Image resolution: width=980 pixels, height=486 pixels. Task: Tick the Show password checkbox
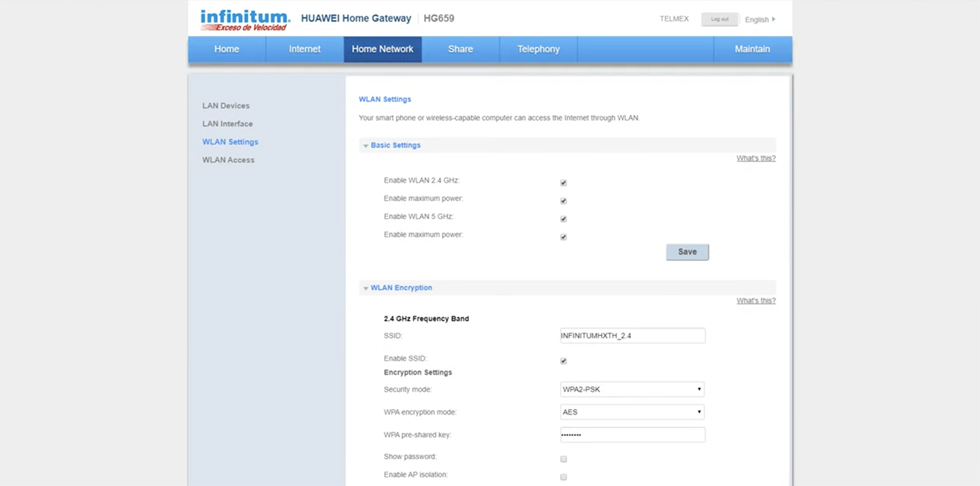tap(563, 459)
